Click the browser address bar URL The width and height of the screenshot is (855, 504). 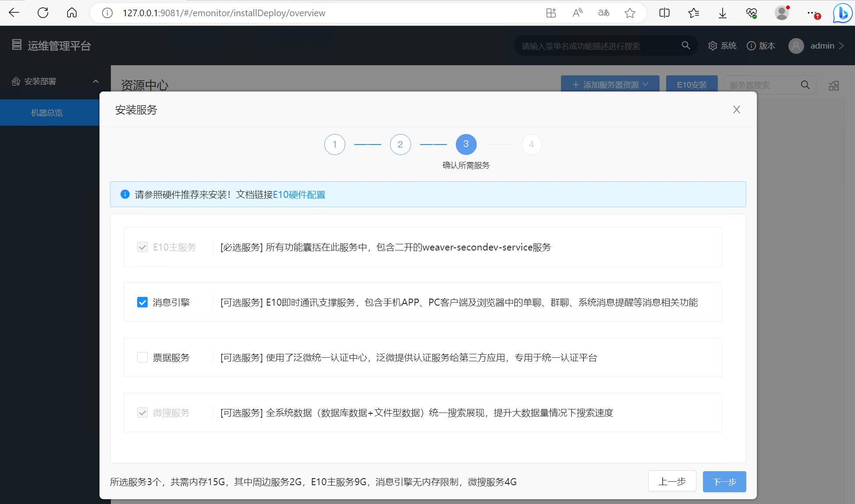tap(224, 13)
